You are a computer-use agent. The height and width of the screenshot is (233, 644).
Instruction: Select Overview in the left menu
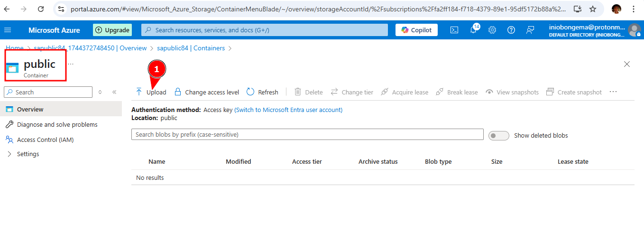pyautogui.click(x=61, y=109)
